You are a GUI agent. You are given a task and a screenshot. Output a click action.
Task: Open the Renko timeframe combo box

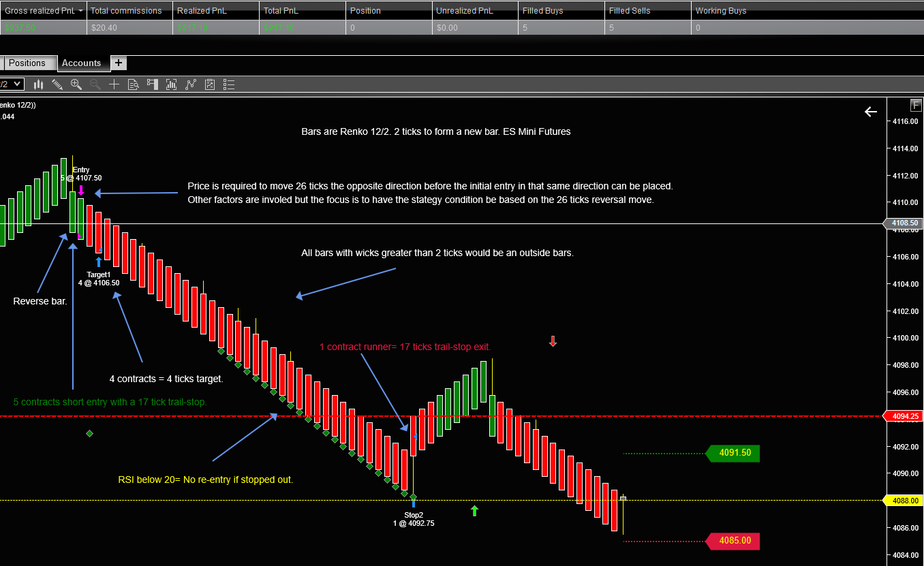tap(9, 84)
